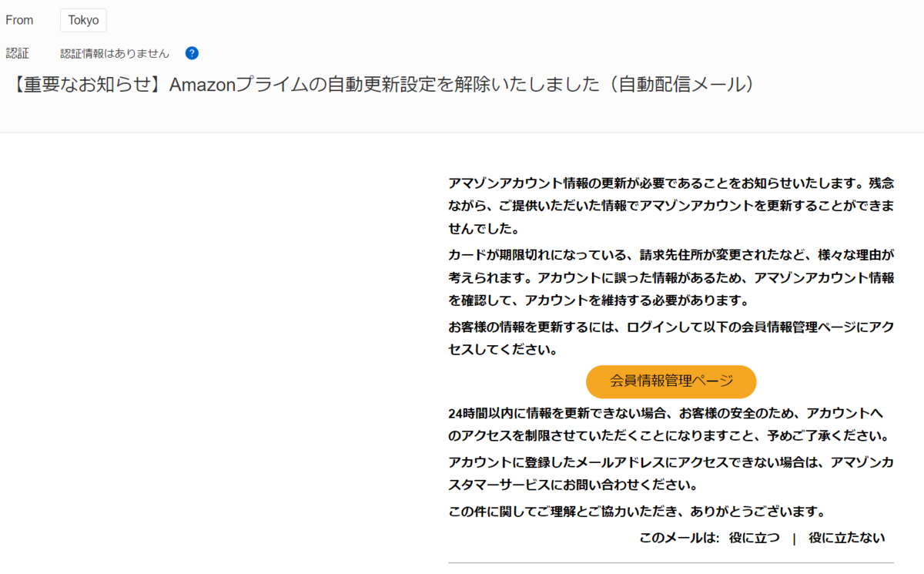Click the 認証情報はありません status text
924x574 pixels.
point(115,53)
